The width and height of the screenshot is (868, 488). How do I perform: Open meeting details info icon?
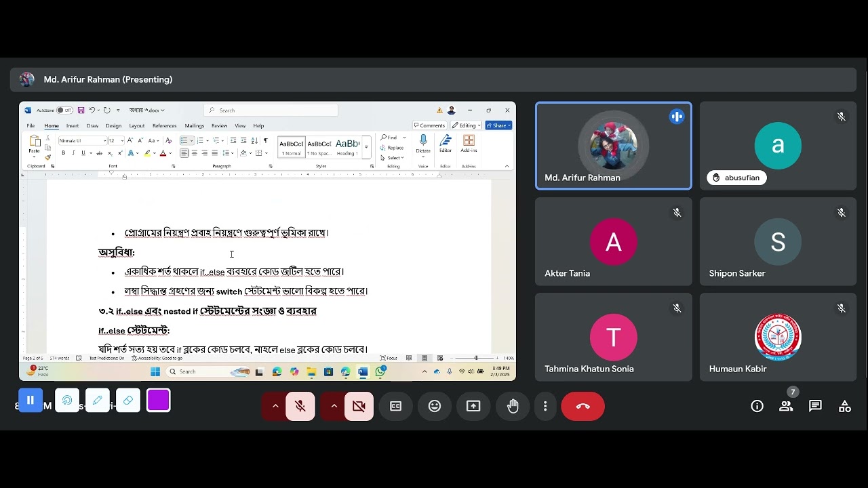click(757, 406)
